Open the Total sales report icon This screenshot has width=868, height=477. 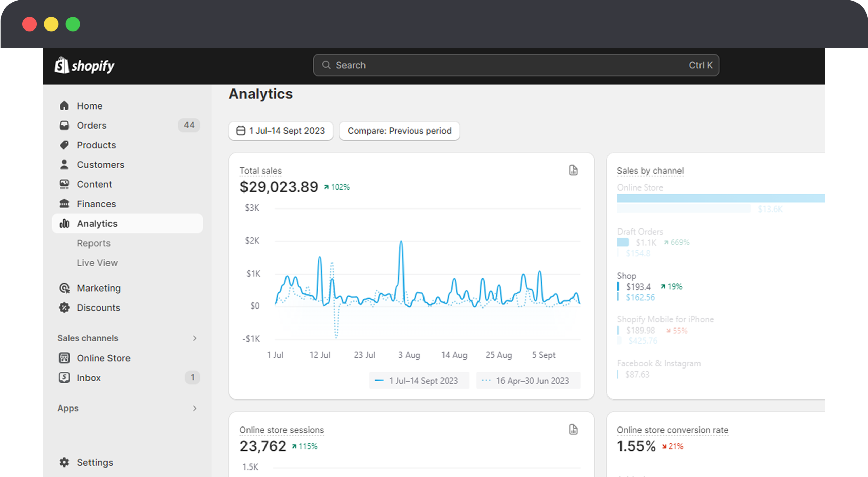[573, 170]
